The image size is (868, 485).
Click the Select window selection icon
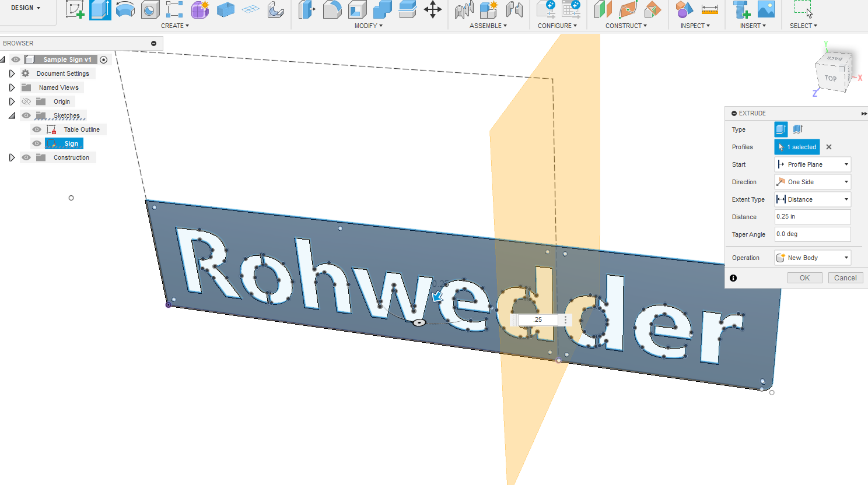click(x=803, y=9)
